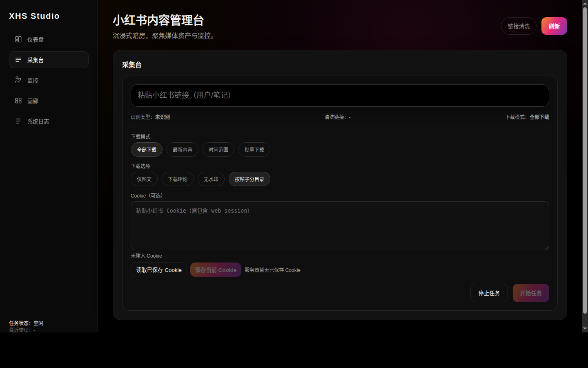Enable the 仅图文 option
Image resolution: width=588 pixels, height=368 pixels.
pos(144,179)
